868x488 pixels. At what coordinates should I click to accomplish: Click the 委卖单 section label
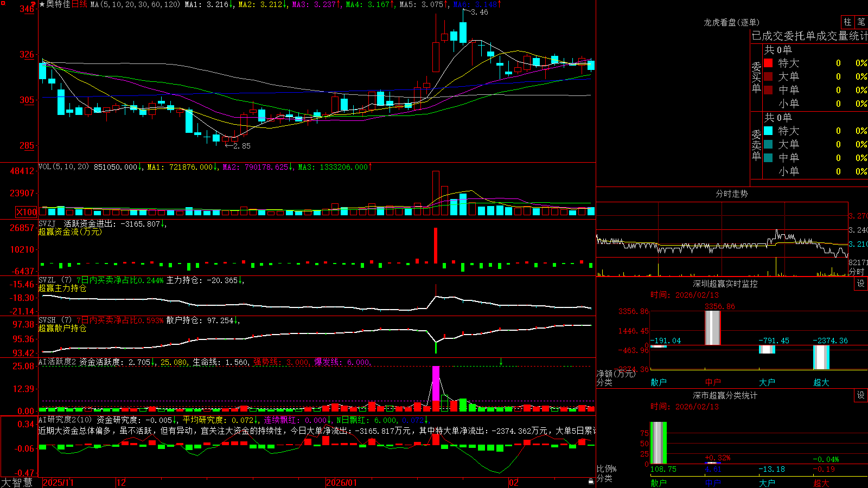[x=756, y=145]
